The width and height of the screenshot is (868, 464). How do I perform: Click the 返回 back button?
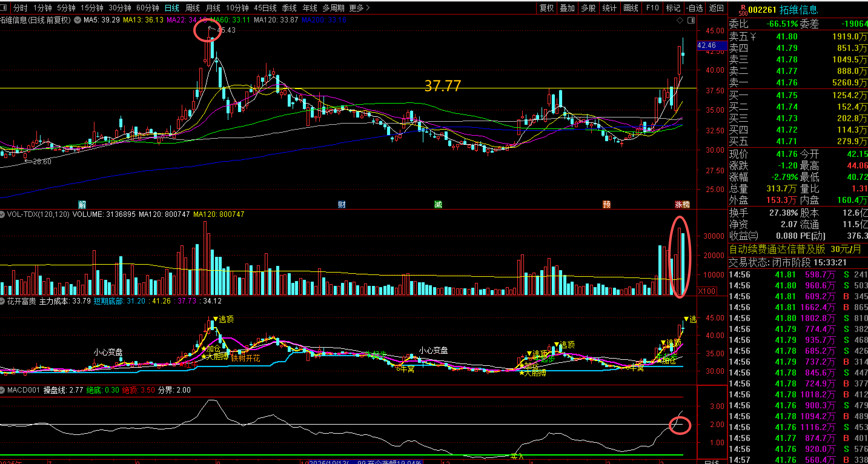point(716,8)
